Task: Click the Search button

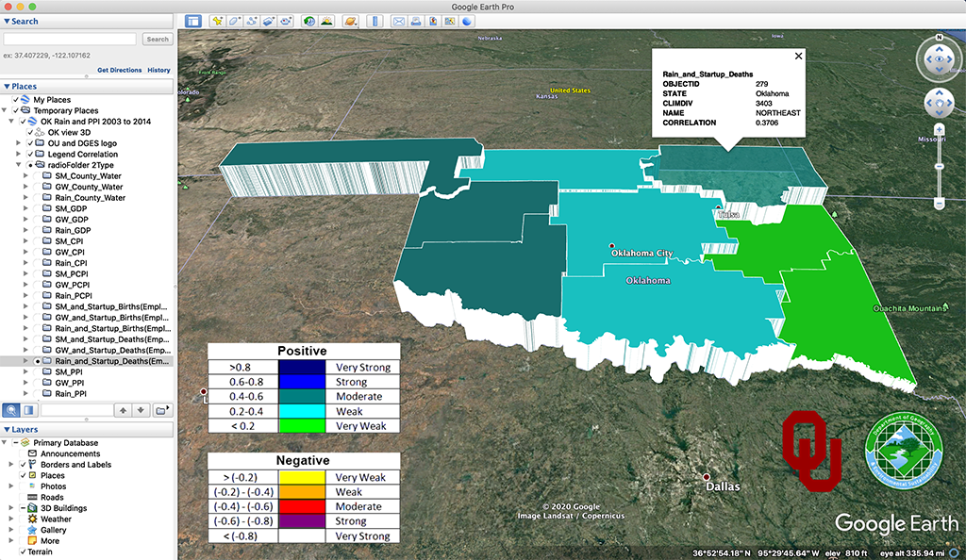Action: click(x=158, y=39)
